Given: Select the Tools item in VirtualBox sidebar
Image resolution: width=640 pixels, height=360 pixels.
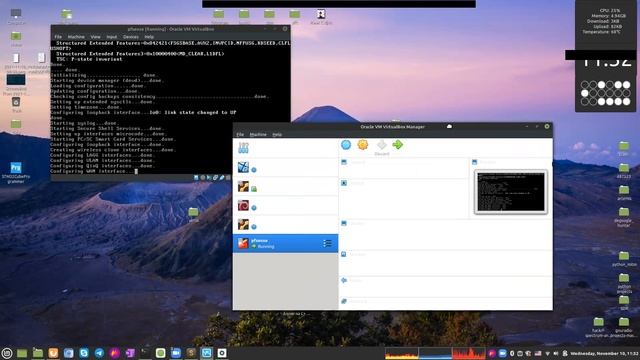Looking at the screenshot, I should [x=285, y=148].
